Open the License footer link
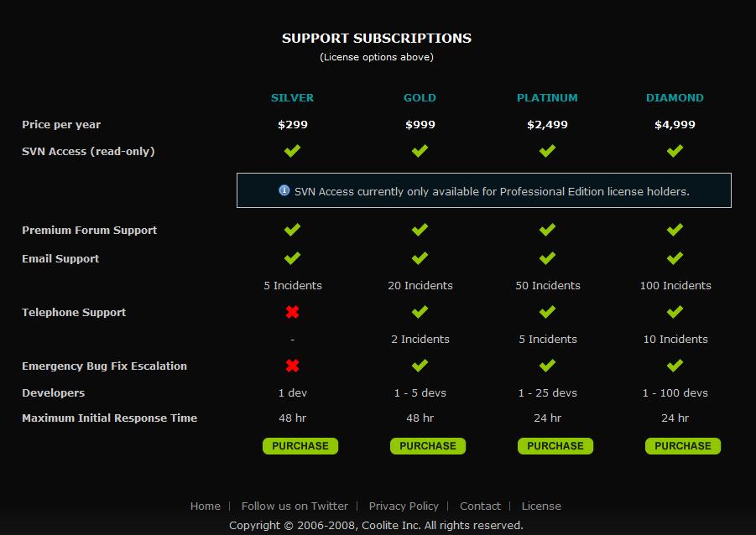This screenshot has height=535, width=756. point(541,506)
